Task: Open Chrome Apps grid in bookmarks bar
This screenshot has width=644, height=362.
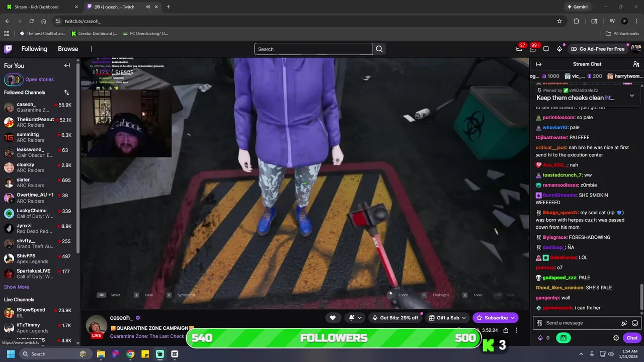Action: coord(7,33)
